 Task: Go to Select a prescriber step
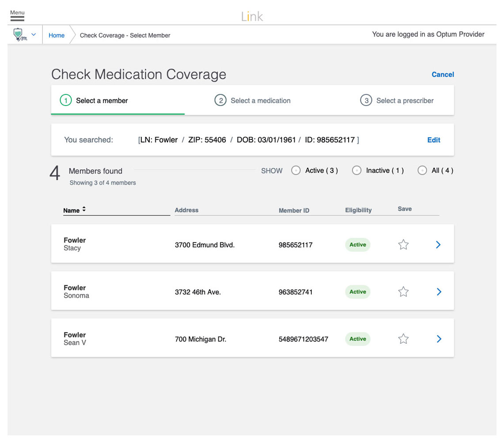pyautogui.click(x=405, y=101)
